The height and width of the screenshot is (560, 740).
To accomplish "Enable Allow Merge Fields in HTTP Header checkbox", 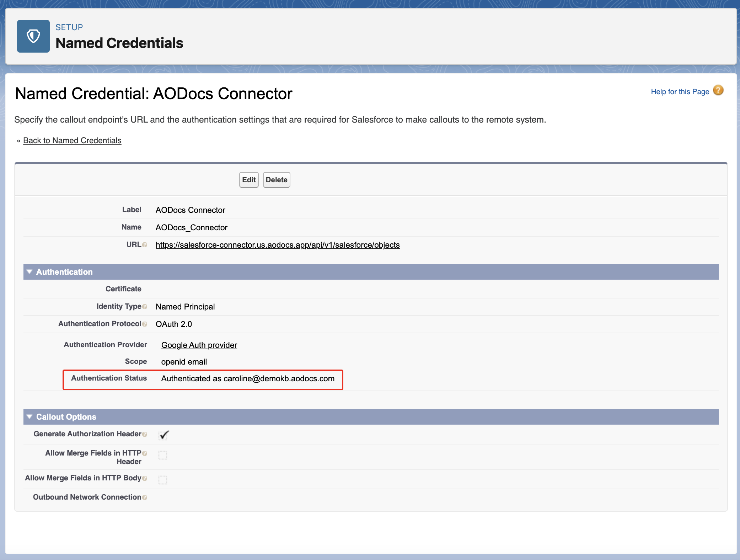I will [x=163, y=455].
